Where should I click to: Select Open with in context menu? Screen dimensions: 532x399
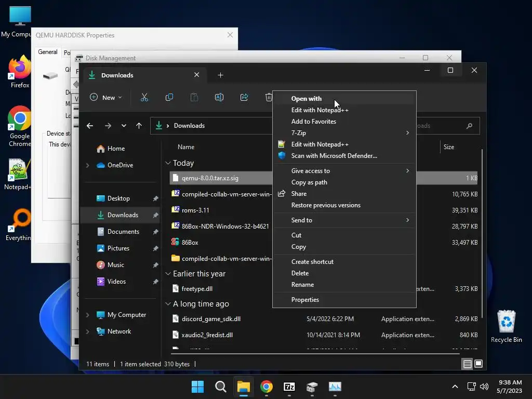[x=344, y=99]
